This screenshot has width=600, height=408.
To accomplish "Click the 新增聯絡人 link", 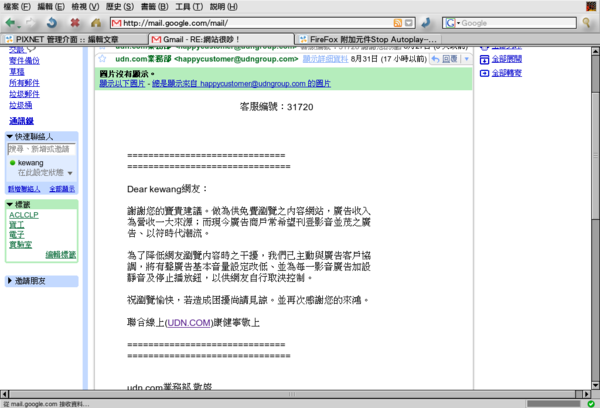I will (x=24, y=189).
